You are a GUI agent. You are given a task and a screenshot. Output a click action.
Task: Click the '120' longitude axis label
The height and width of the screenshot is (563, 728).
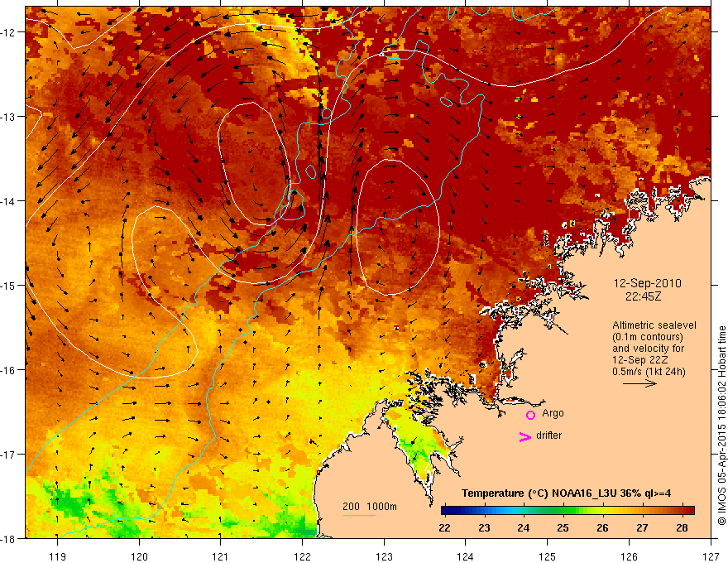click(x=139, y=556)
